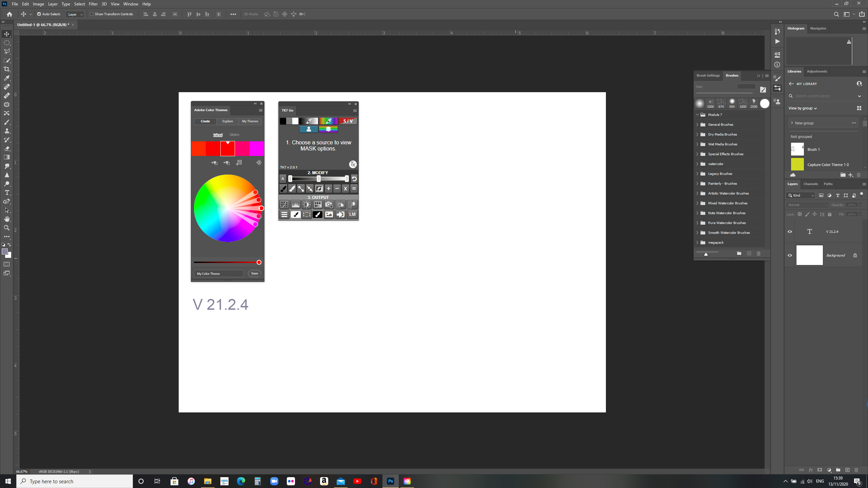Click the trash icon in the Libraries panel
The width and height of the screenshot is (868, 488).
[x=859, y=175]
